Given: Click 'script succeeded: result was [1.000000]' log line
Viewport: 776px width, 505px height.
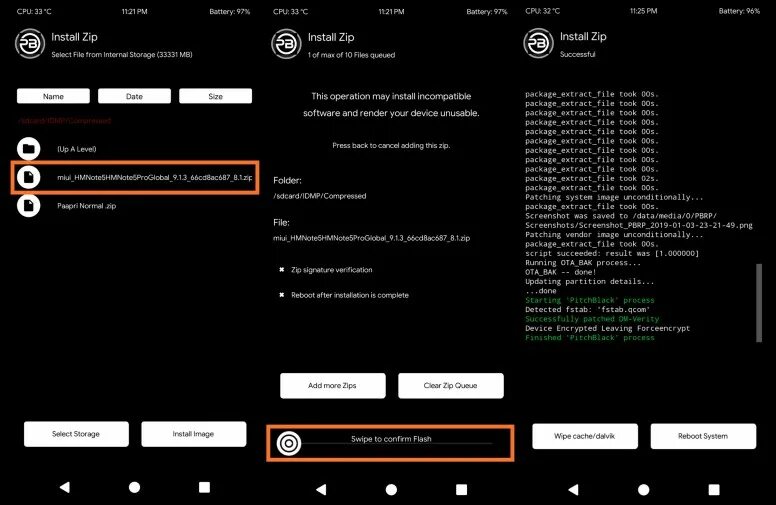Looking at the screenshot, I should tap(612, 253).
